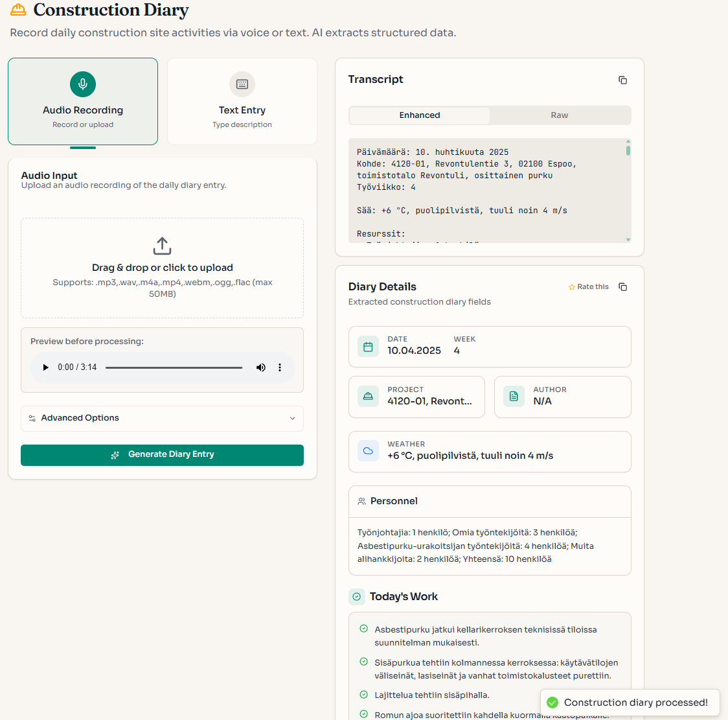Click the hard hat Project icon
The image size is (728, 720).
coord(368,397)
